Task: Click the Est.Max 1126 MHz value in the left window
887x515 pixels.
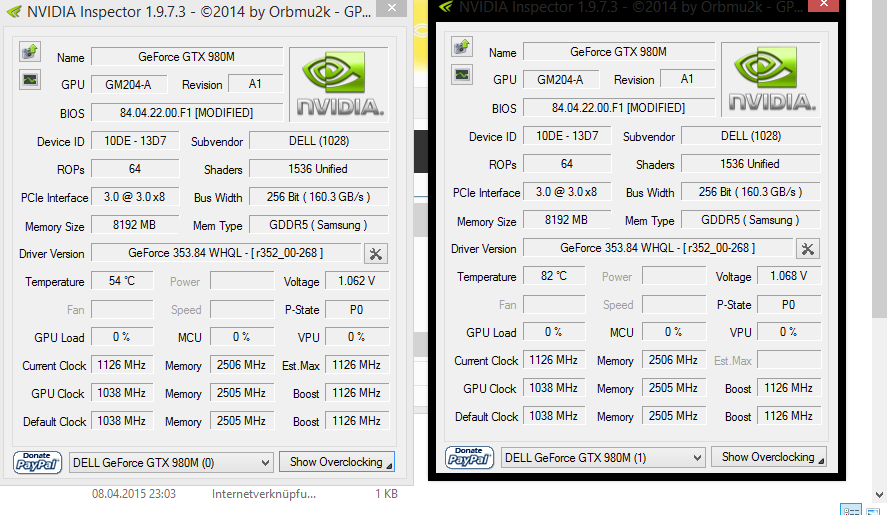Action: click(x=356, y=365)
